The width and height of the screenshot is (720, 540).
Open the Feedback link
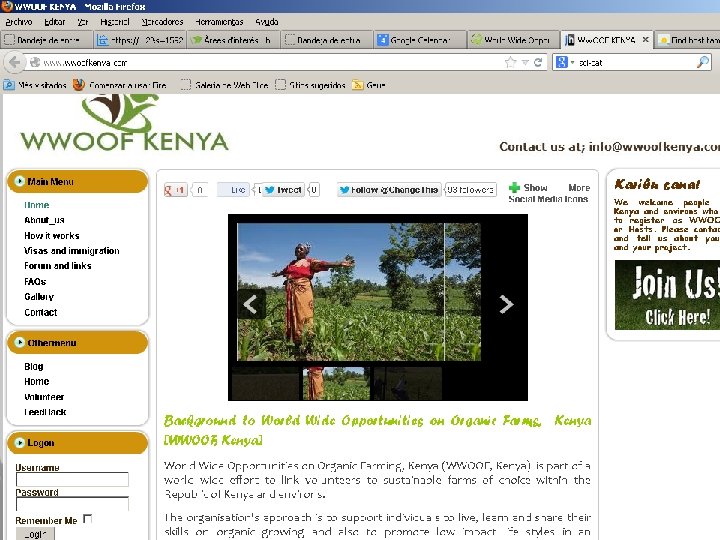45,412
